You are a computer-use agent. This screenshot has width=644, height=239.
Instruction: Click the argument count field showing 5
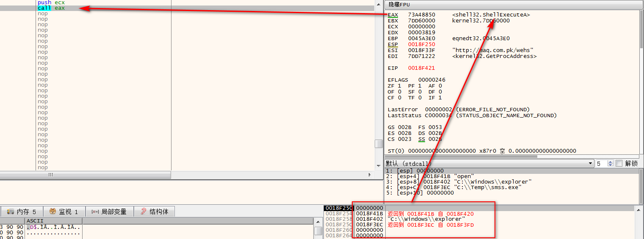click(x=602, y=163)
